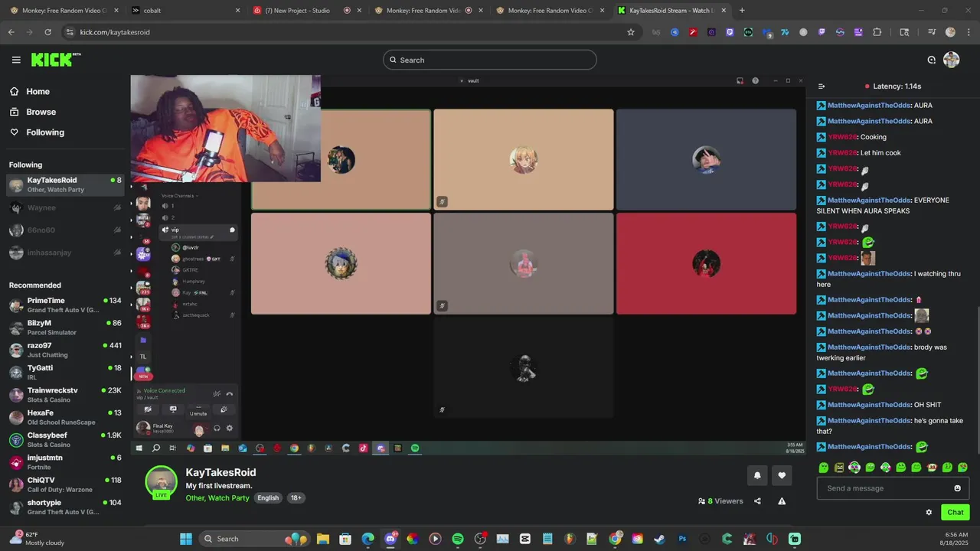The width and height of the screenshot is (980, 551).
Task: Open a new browser tab
Action: (742, 11)
